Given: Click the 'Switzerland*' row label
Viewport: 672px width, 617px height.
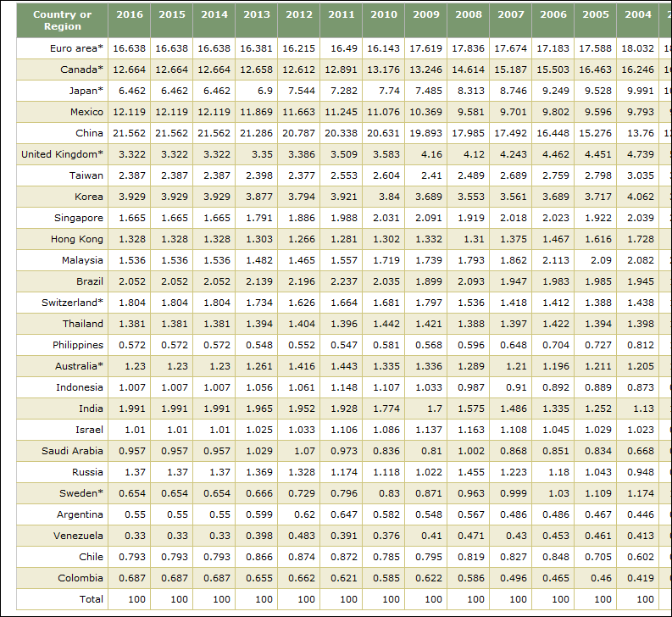Looking at the screenshot, I should coord(73,303).
